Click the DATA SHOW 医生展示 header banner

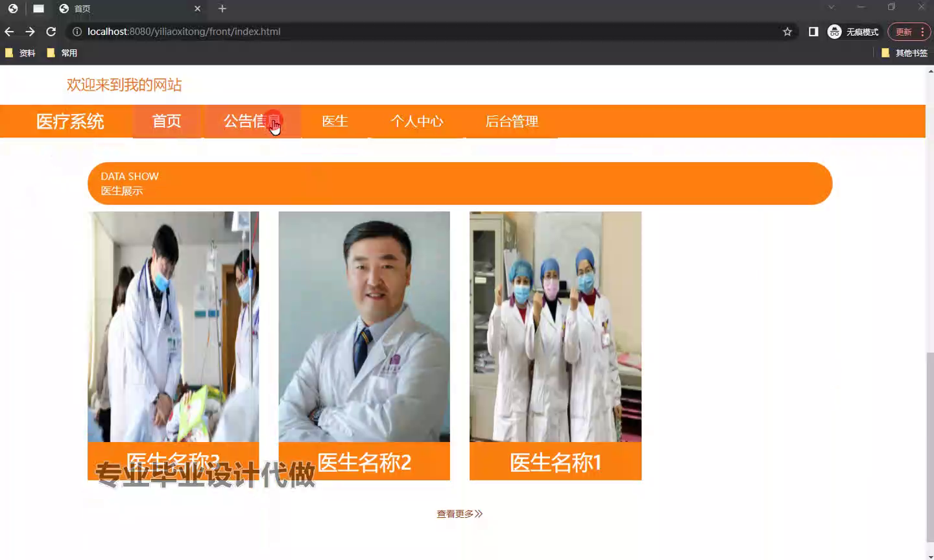point(460,183)
